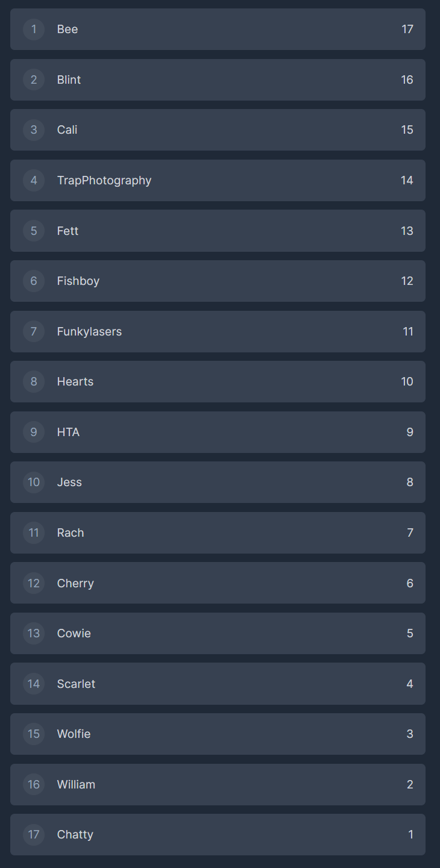The width and height of the screenshot is (440, 868).
Task: Click the rank 4 badge beside TrapPhotography
Action: click(x=34, y=180)
